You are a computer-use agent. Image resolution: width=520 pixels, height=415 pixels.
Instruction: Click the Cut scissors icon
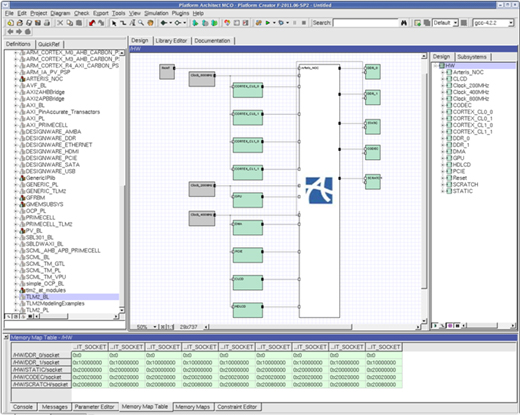point(60,23)
